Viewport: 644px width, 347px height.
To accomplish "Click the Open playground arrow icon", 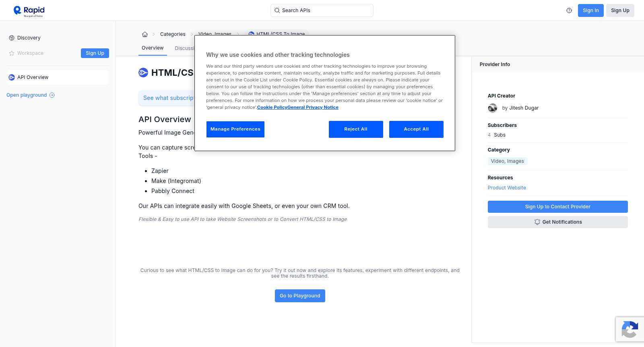I will tap(52, 95).
